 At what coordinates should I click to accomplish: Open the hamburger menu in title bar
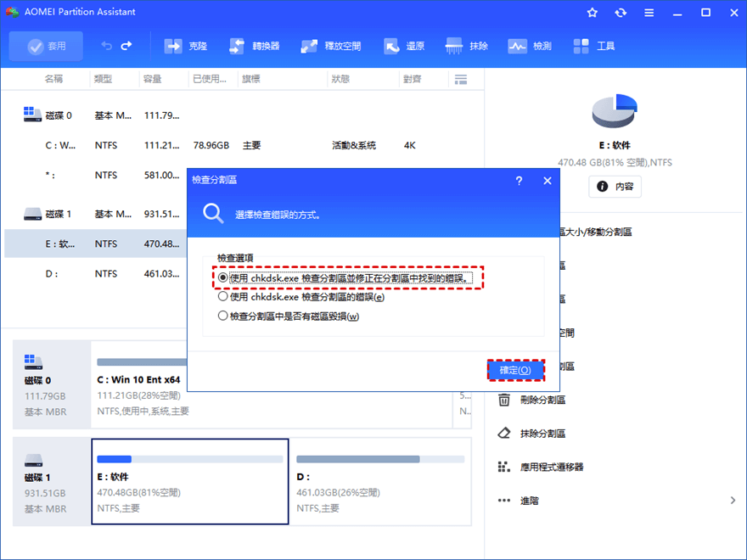[x=649, y=13]
